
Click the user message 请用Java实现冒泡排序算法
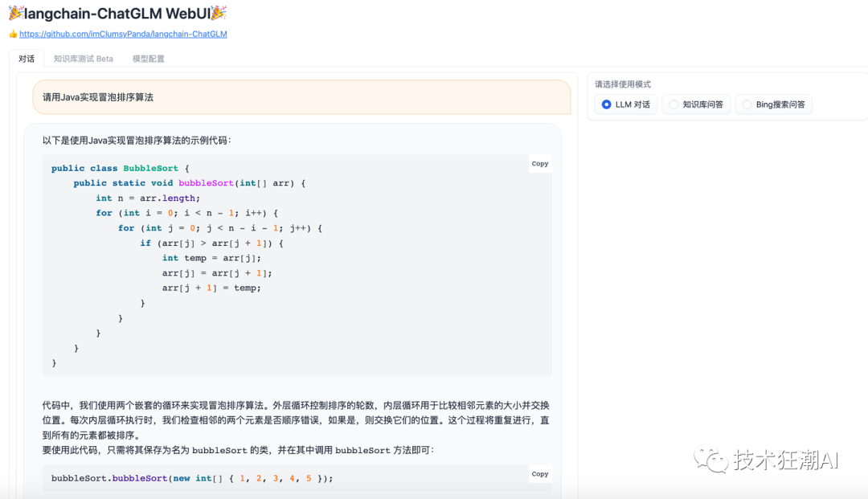(301, 97)
